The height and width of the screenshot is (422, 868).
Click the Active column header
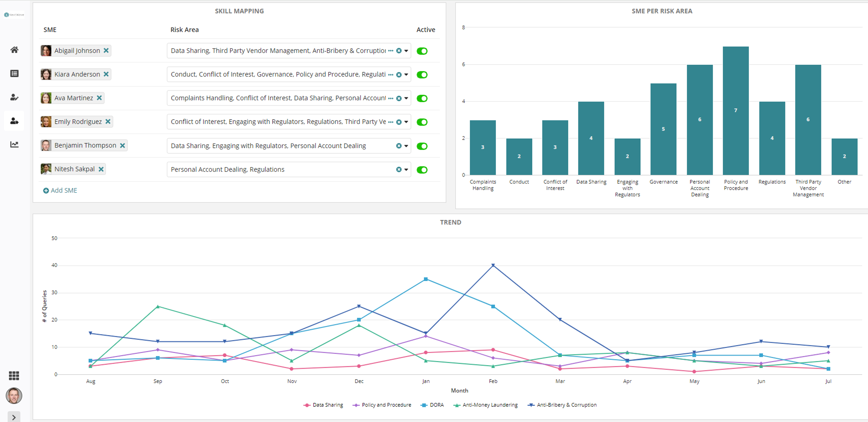[x=426, y=30]
